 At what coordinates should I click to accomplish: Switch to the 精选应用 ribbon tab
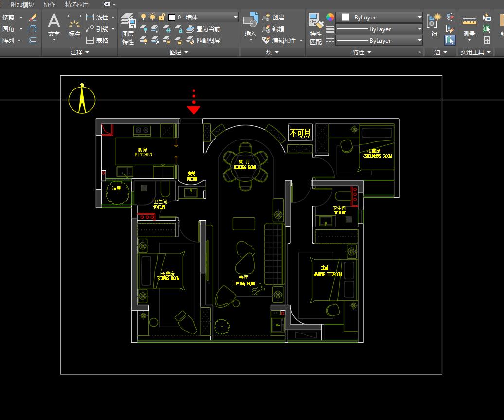(76, 4)
